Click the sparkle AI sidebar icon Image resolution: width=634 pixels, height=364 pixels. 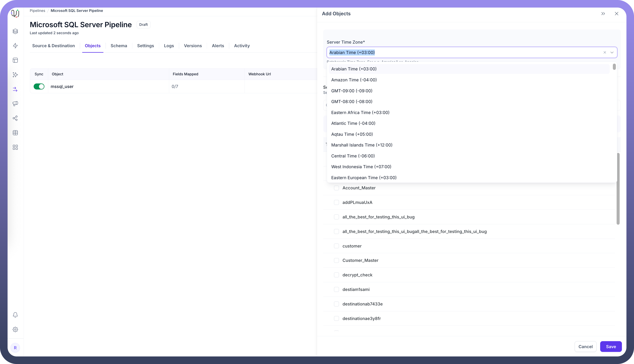[15, 75]
